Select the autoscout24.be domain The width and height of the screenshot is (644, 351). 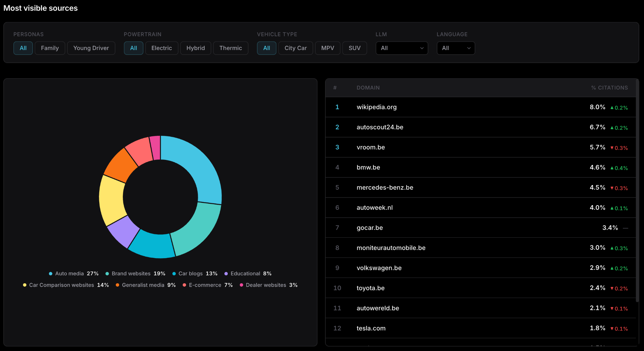[380, 127]
